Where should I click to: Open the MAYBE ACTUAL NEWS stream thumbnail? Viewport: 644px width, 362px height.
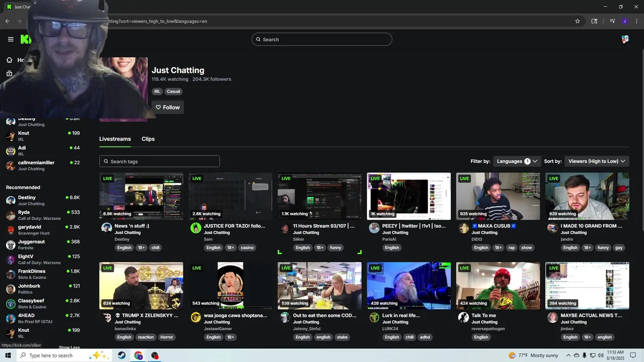click(x=587, y=286)
